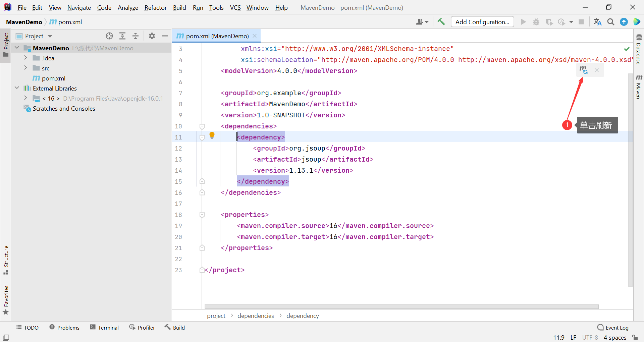
Task: Open the Problems tool window
Action: pos(64,328)
